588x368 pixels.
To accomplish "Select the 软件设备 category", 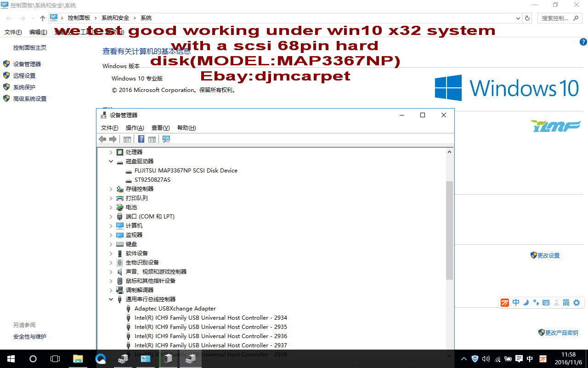I will click(137, 253).
